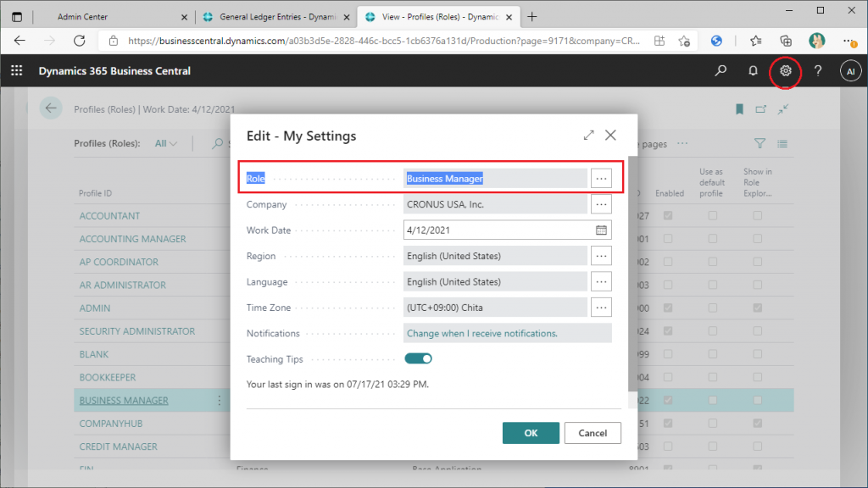Viewport: 868px width, 488px height.
Task: Open the help question mark icon
Action: (x=818, y=71)
